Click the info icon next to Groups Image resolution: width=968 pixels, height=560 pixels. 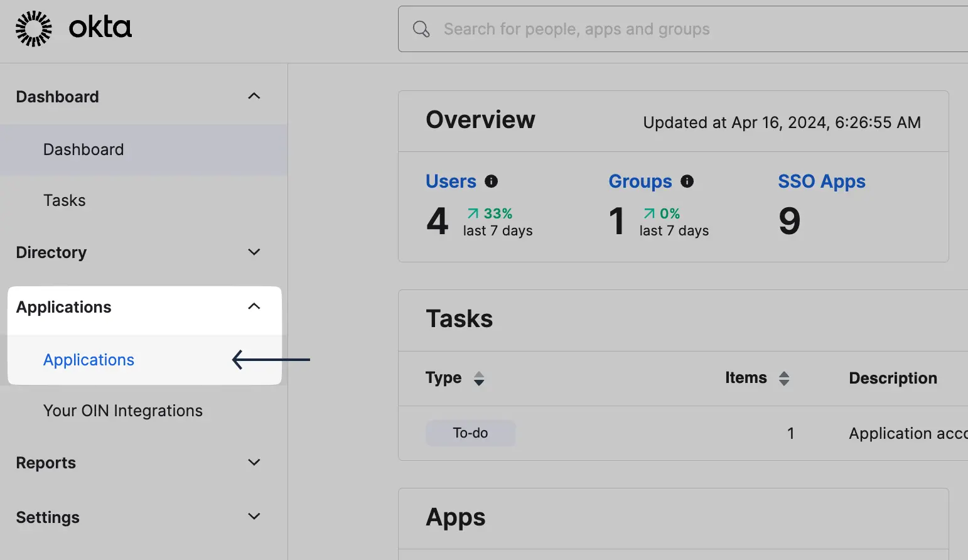click(687, 181)
